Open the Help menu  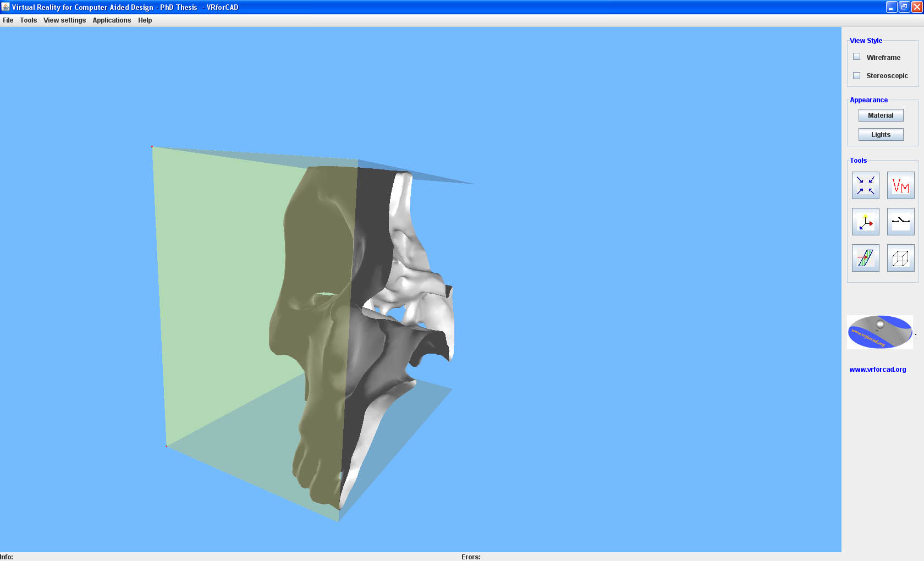[145, 20]
